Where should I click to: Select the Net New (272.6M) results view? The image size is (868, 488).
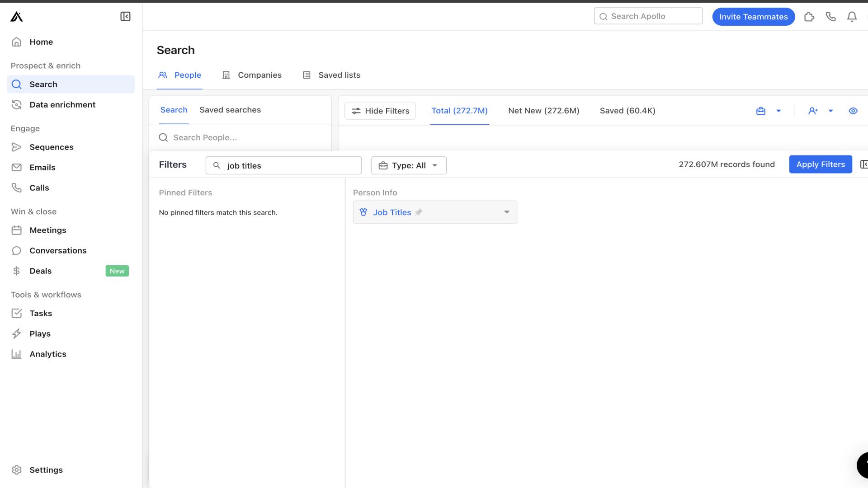coord(543,110)
